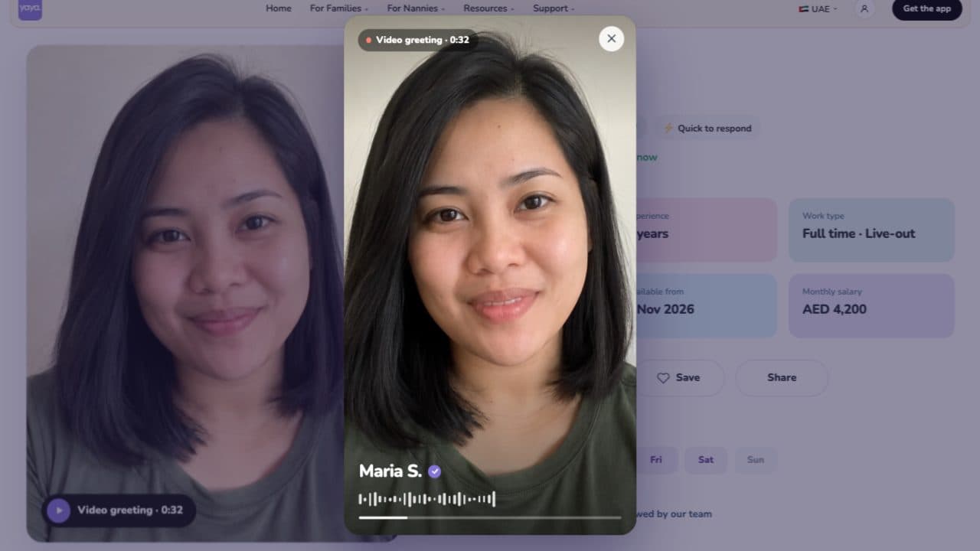Expand For Nannies menu

point(416,8)
